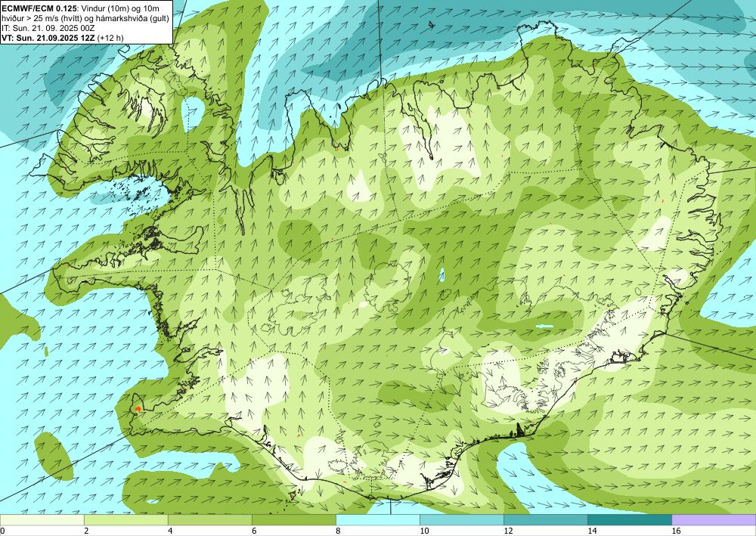This screenshot has width=756, height=536.
Task: Click the legend scale label "0"
Action: (x=2, y=531)
